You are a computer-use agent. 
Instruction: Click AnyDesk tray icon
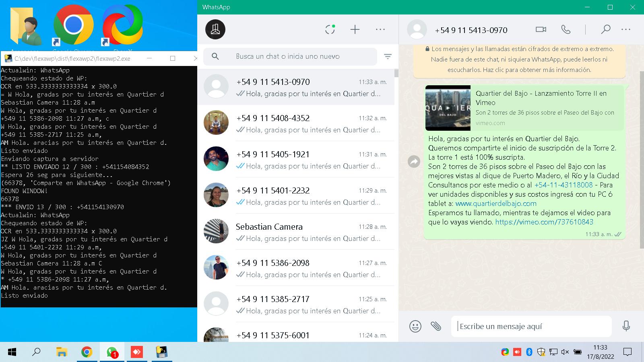(517, 352)
